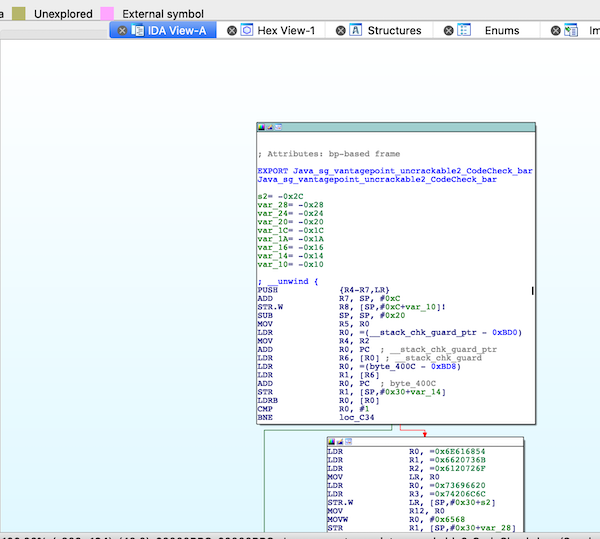Close the Enums tab
600x539 pixels.
[448, 31]
